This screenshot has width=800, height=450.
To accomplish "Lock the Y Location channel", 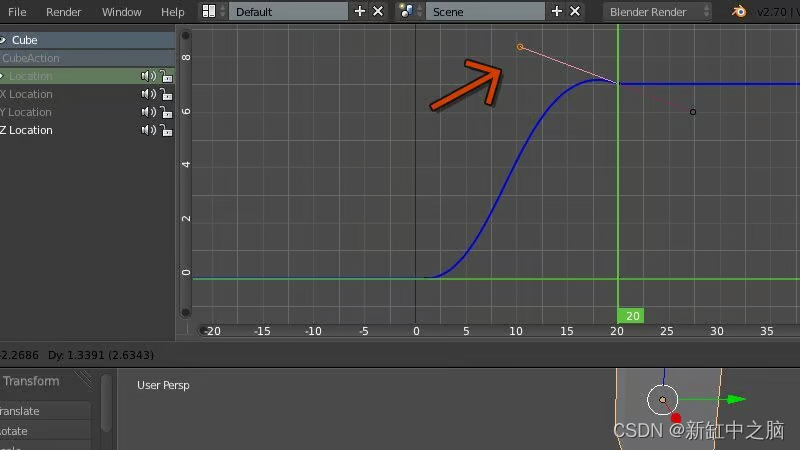I will tap(166, 112).
